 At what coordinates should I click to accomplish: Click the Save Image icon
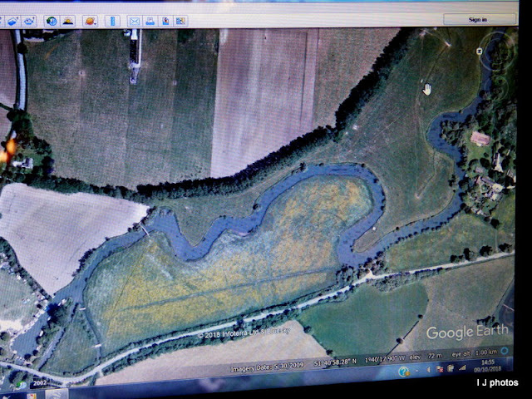coord(165,22)
